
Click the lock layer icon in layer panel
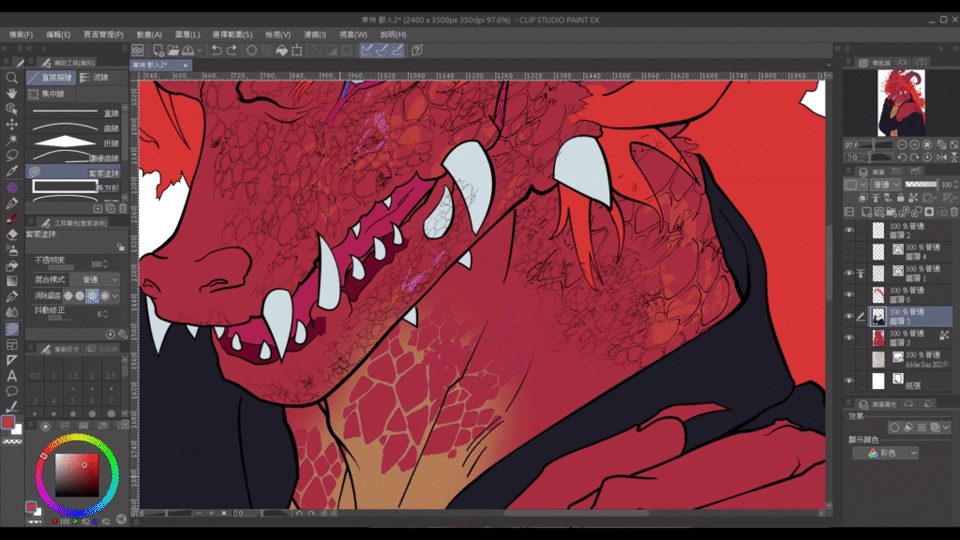900,198
